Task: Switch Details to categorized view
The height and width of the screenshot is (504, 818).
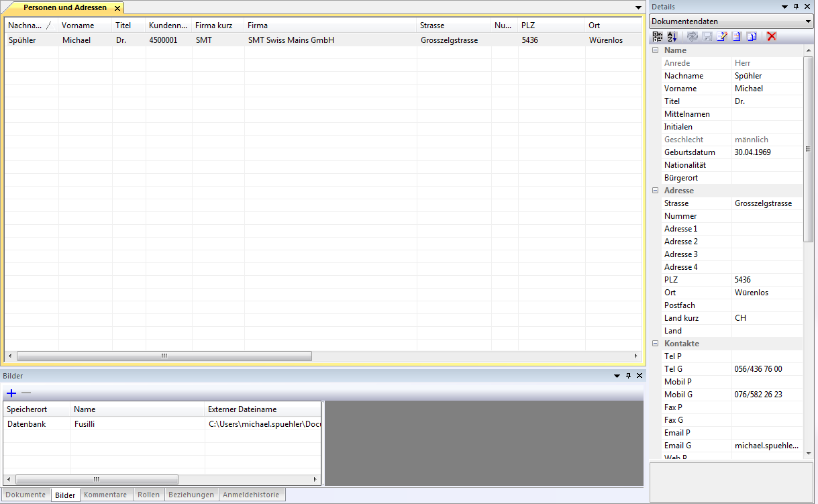Action: (657, 36)
